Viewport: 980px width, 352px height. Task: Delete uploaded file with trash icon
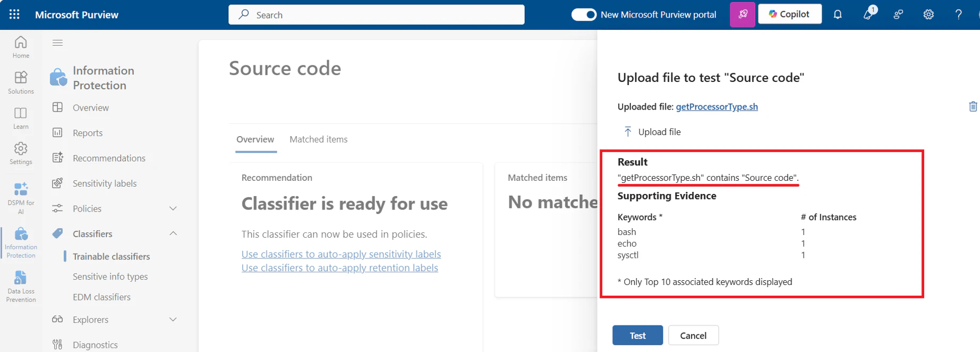(x=973, y=106)
